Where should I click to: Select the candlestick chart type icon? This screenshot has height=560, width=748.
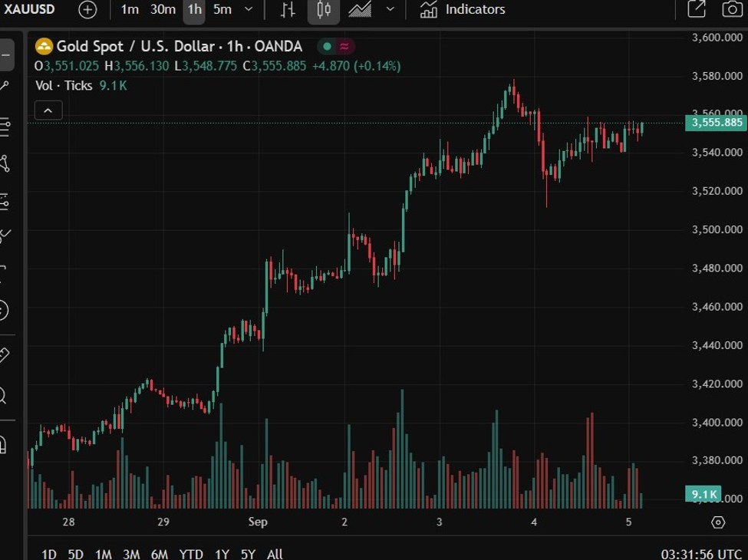[323, 10]
